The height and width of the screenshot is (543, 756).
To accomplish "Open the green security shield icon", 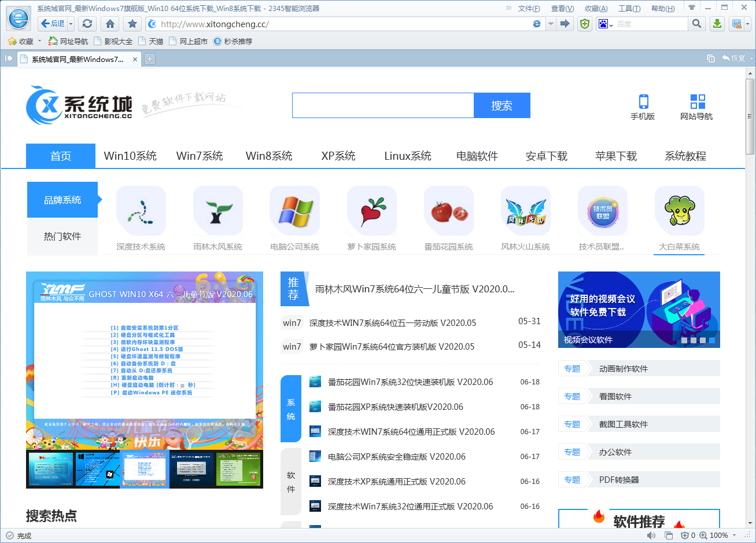I will 585,24.
